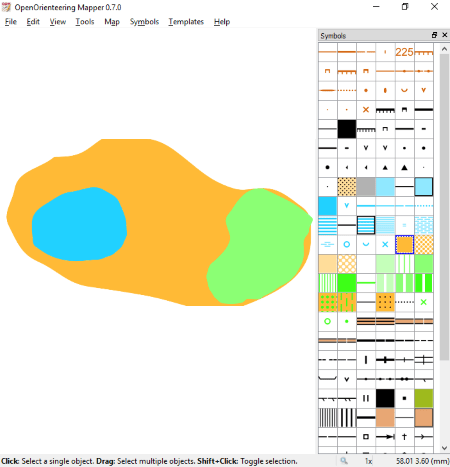
Task: Select the blue circle water symbol
Action: click(x=347, y=244)
